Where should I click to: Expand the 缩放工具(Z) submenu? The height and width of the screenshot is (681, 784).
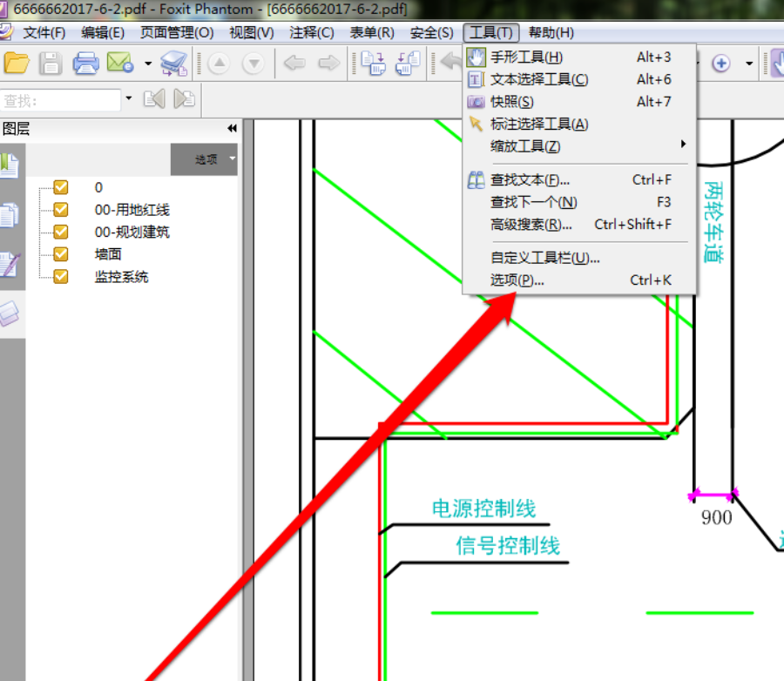tap(579, 146)
